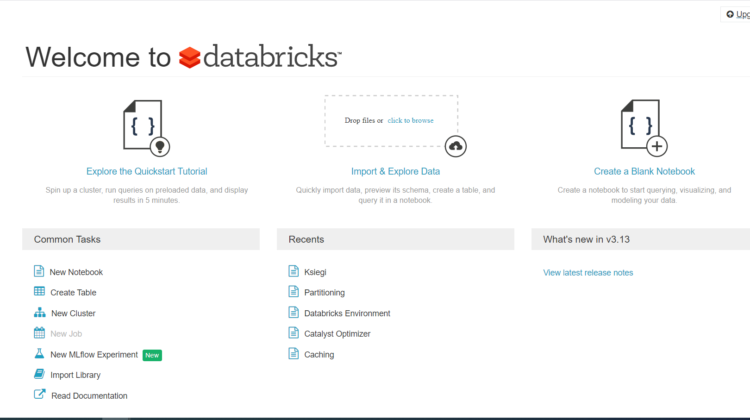Image resolution: width=750 pixels, height=420 pixels.
Task: Create New MLflow Experiment
Action: coord(94,354)
